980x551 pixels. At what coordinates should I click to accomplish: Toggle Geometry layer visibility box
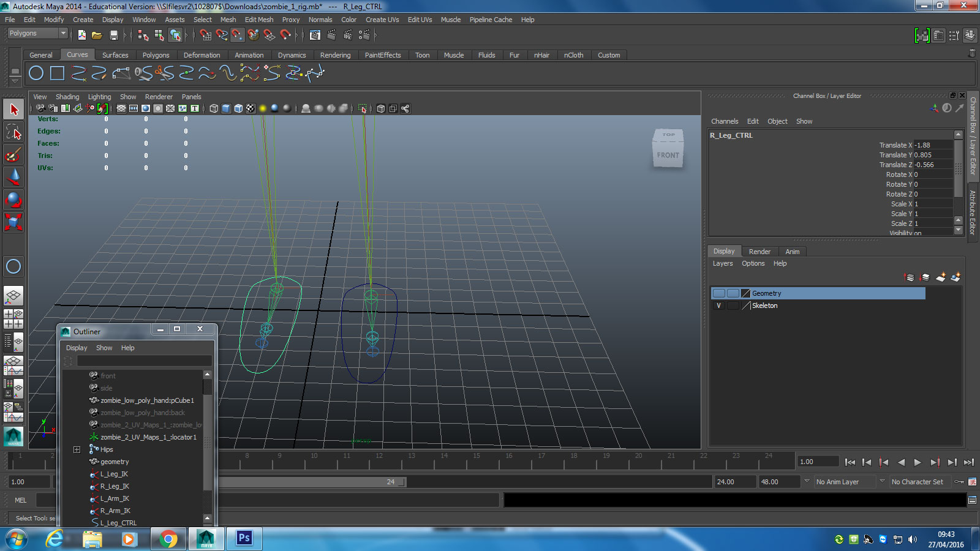tap(719, 293)
